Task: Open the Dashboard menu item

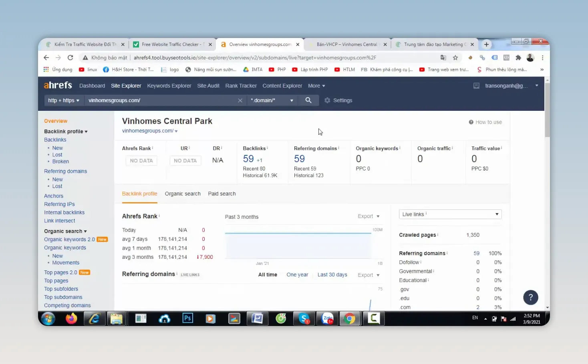Action: click(92, 86)
